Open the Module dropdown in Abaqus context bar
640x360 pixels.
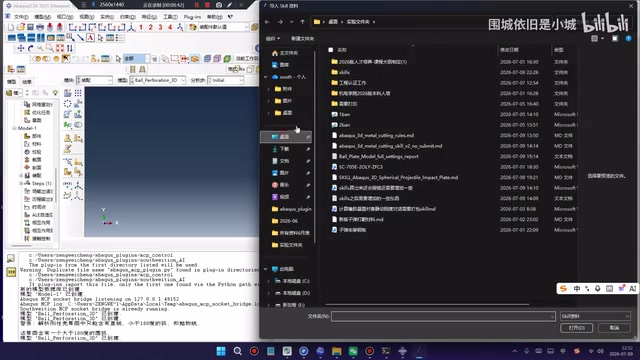pyautogui.click(x=95, y=80)
